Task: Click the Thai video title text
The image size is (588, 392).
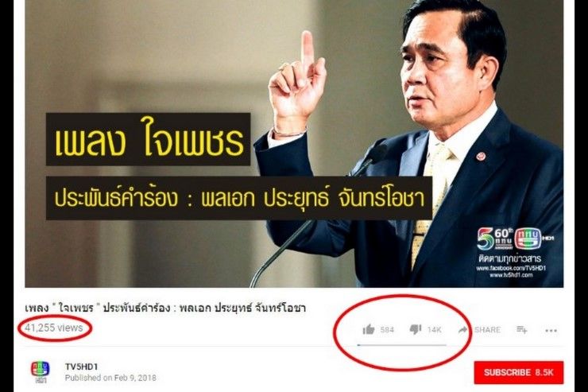Action: click(x=165, y=308)
